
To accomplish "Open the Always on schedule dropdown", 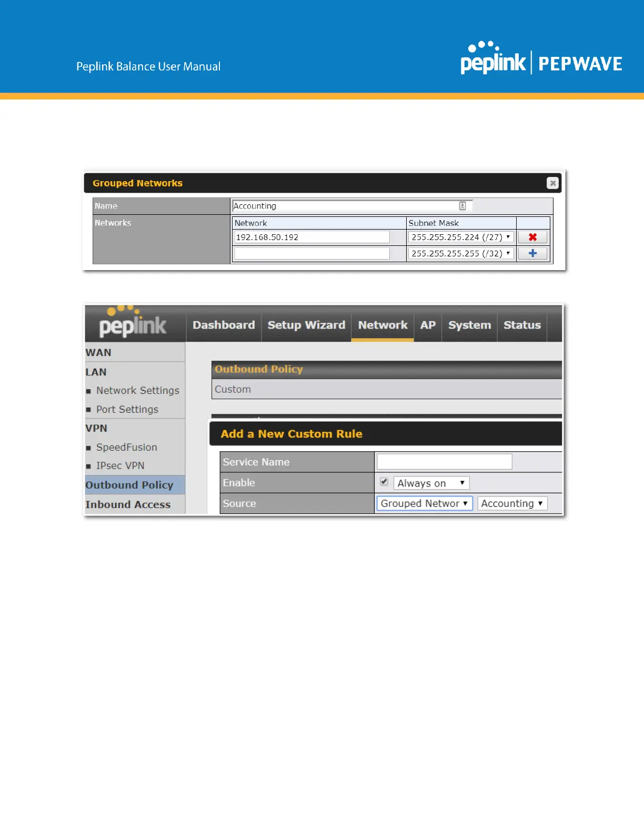I will click(x=431, y=483).
